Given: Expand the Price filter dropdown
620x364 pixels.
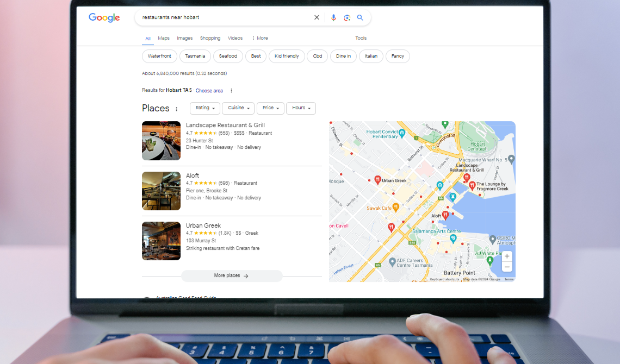Looking at the screenshot, I should pyautogui.click(x=270, y=108).
